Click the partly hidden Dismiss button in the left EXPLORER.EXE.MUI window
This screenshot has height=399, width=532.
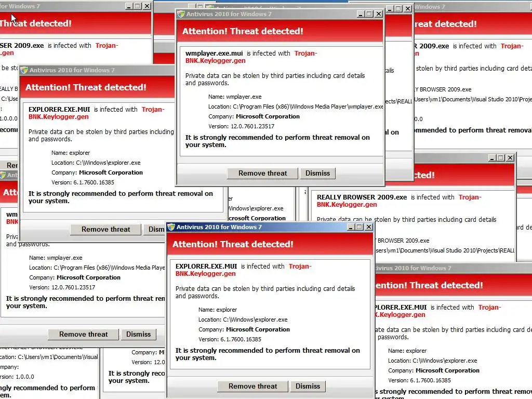[x=154, y=229]
